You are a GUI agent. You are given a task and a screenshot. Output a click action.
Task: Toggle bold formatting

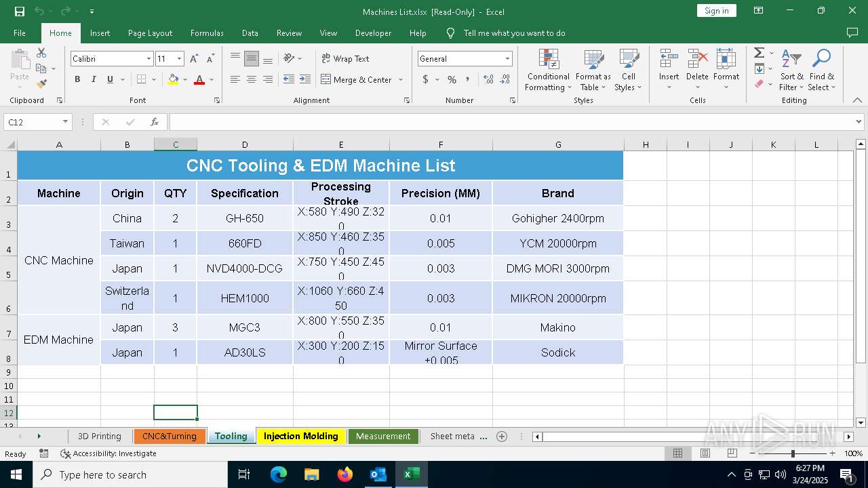click(x=77, y=79)
